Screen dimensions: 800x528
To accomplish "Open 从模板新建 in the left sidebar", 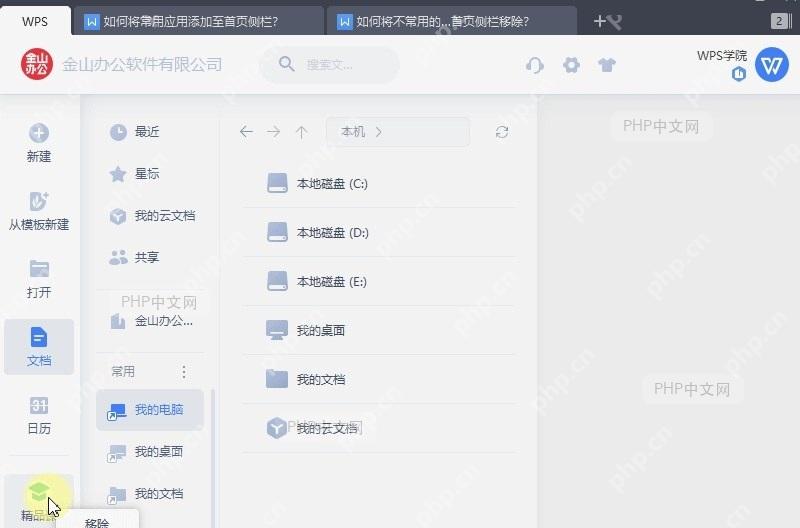I will coord(39,211).
